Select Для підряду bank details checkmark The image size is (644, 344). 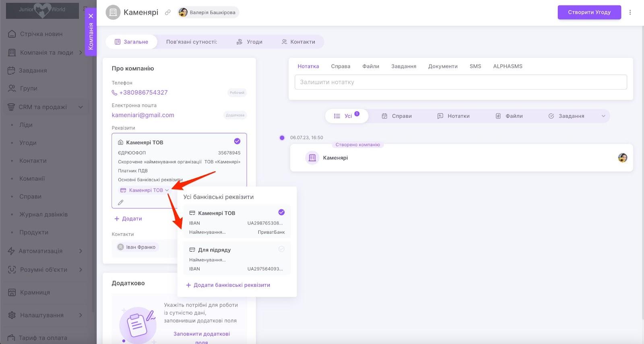pyautogui.click(x=281, y=249)
